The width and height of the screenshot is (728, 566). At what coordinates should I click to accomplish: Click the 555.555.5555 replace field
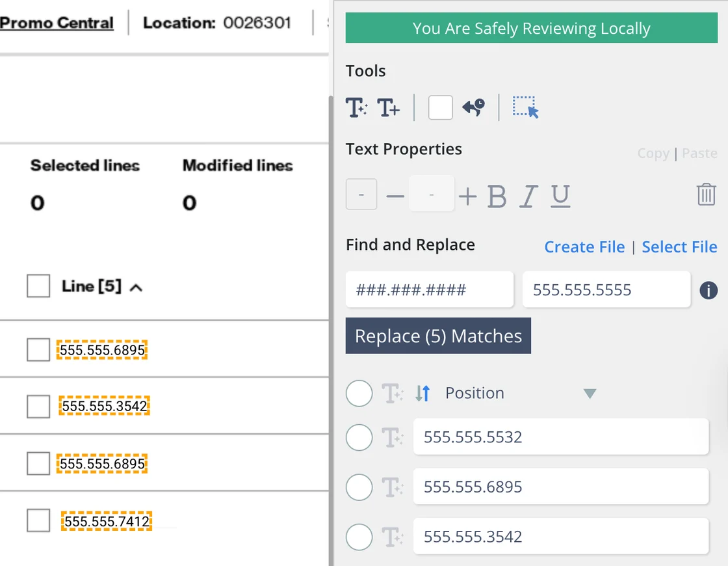[606, 290]
